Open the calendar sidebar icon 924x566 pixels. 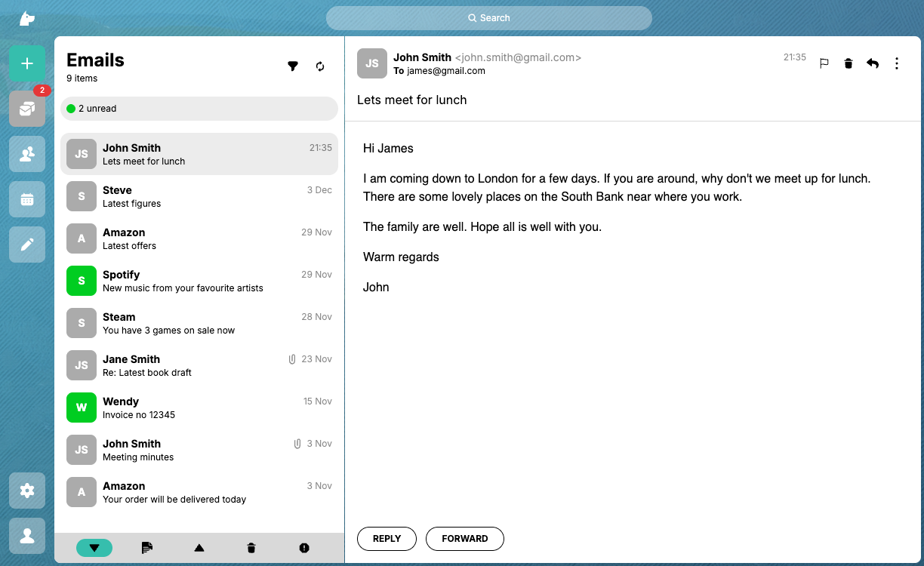[x=27, y=199]
